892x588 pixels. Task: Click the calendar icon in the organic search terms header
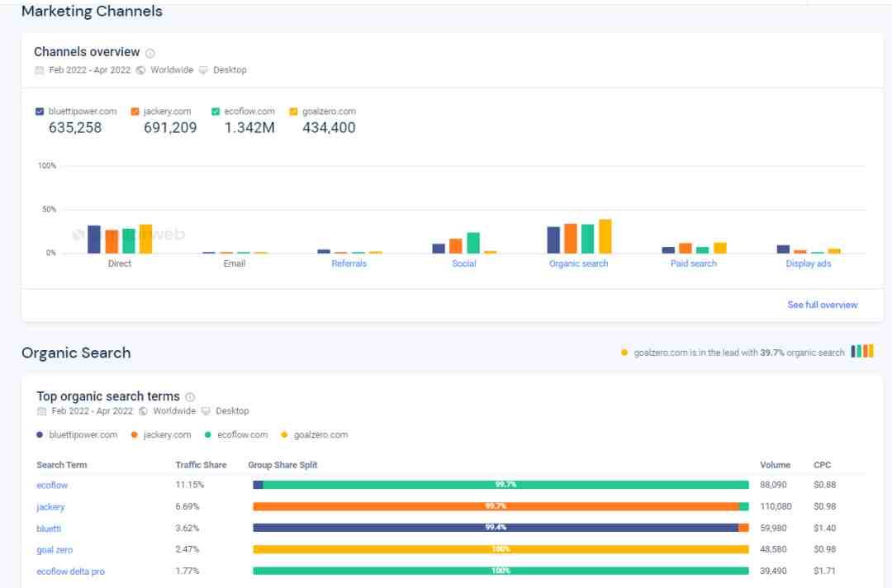[41, 411]
